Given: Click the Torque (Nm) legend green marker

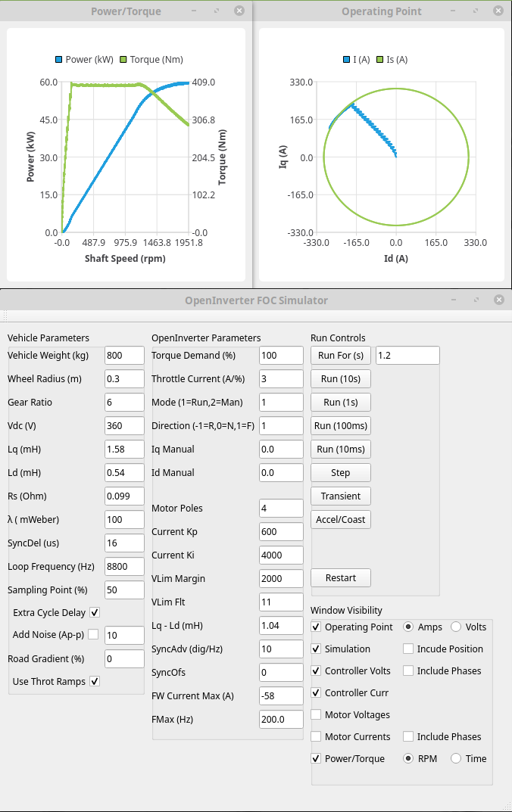Looking at the screenshot, I should point(123,60).
